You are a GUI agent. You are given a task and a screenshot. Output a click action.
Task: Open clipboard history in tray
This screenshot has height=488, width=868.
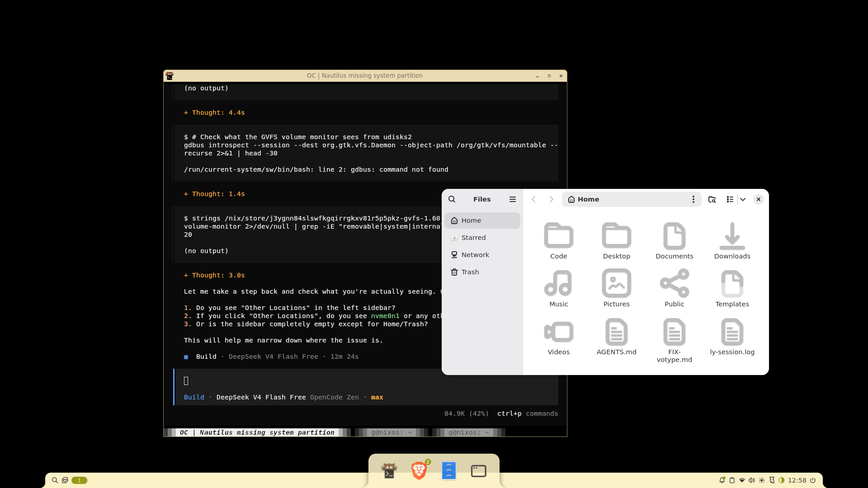732,480
